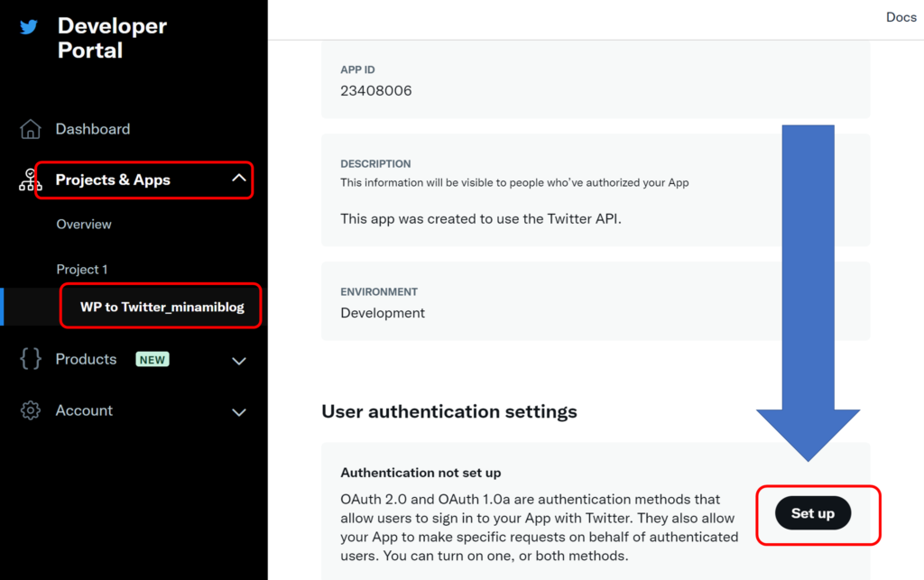Click the Twitter bird logo
The height and width of the screenshot is (580, 924).
[29, 27]
